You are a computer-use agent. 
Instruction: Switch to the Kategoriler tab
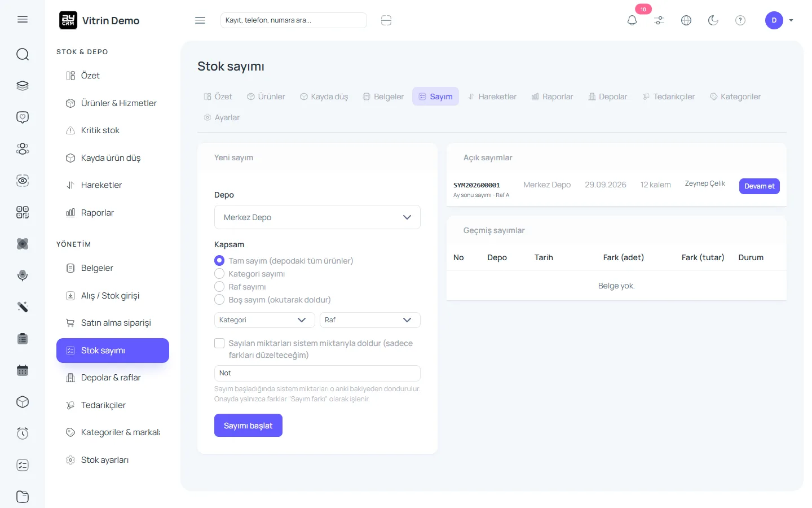(735, 97)
